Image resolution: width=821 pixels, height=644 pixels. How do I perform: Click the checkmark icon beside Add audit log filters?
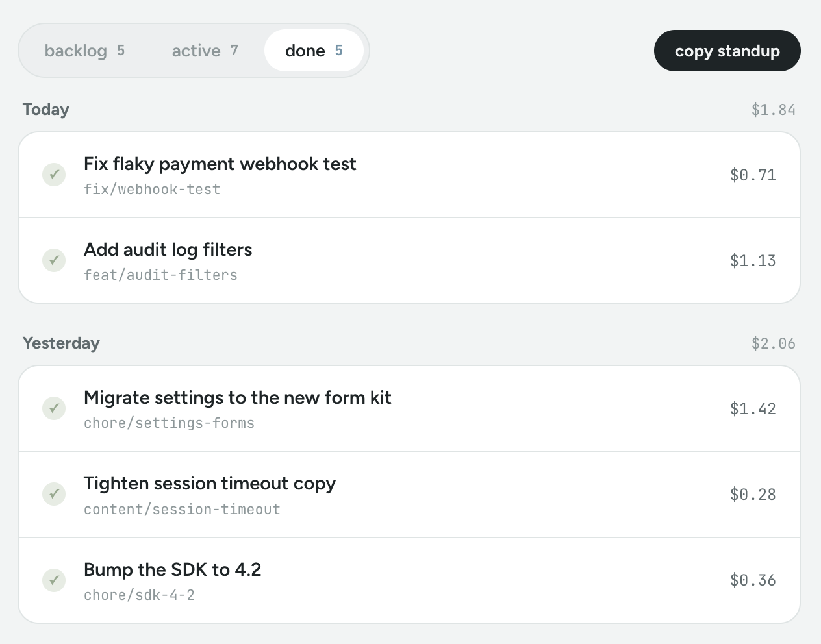pyautogui.click(x=54, y=260)
